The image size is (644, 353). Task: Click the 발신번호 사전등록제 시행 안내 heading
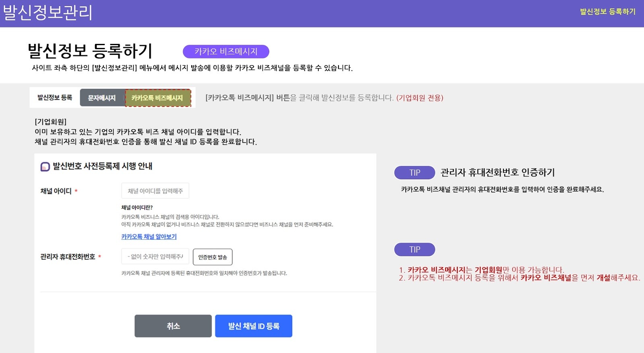[x=102, y=166]
